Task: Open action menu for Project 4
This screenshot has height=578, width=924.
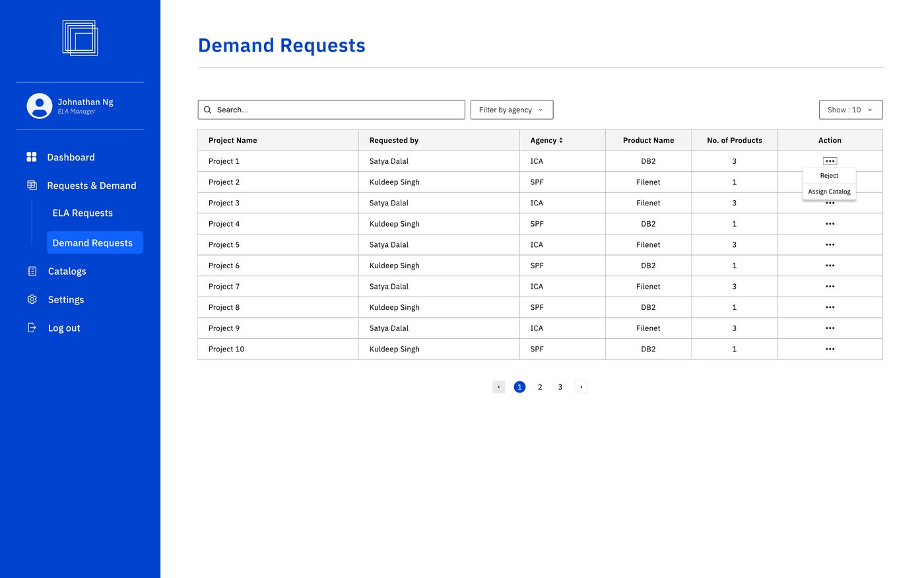Action: pyautogui.click(x=830, y=224)
